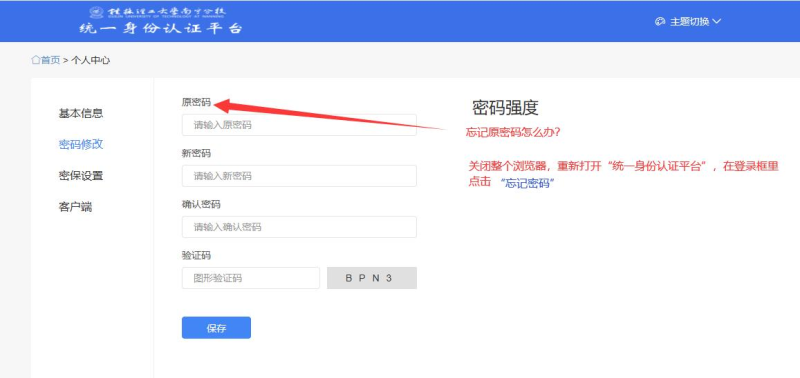Click the 忘记原密码怎么办 red hint text
This screenshot has height=378, width=800.
(x=513, y=133)
